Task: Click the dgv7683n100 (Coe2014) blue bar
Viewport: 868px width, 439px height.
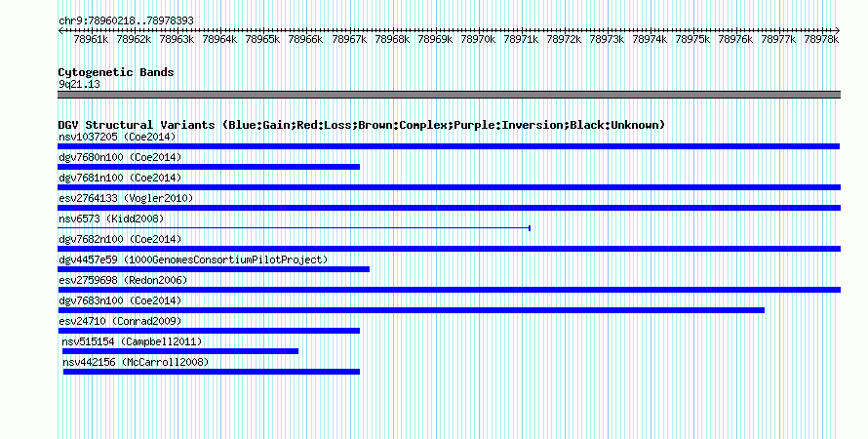Action: coord(411,310)
